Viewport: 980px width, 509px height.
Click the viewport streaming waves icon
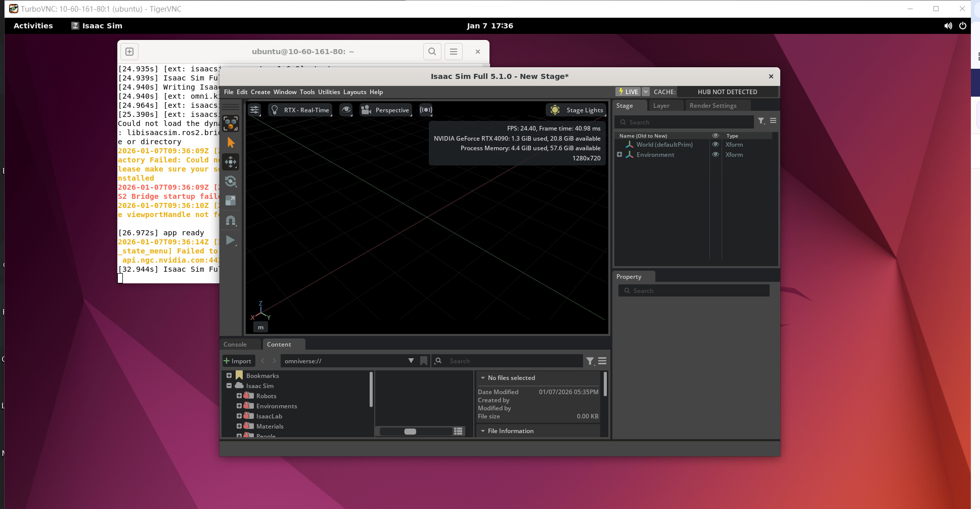(426, 110)
